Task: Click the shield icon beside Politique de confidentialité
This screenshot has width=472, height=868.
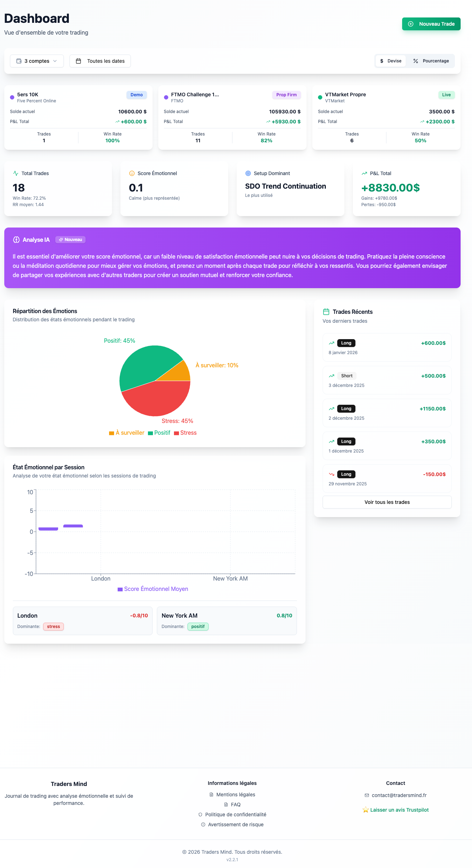Action: pyautogui.click(x=200, y=815)
